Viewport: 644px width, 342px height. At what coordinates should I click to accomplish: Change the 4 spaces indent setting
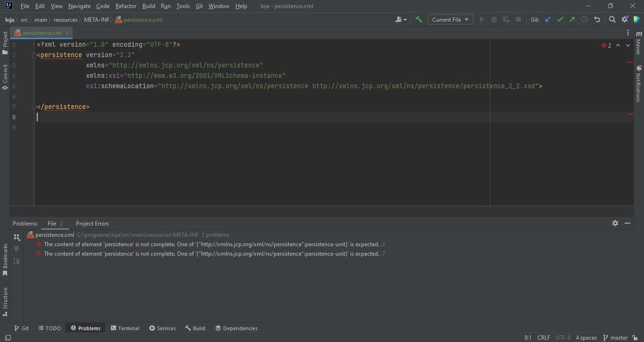click(586, 338)
